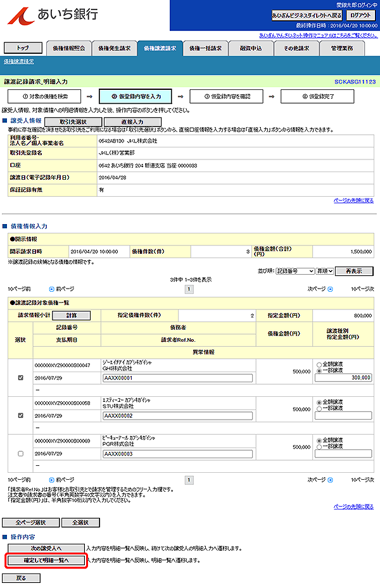The width and height of the screenshot is (380, 588).
Task: Open the 債権譲渡請求 tab
Action: [160, 48]
